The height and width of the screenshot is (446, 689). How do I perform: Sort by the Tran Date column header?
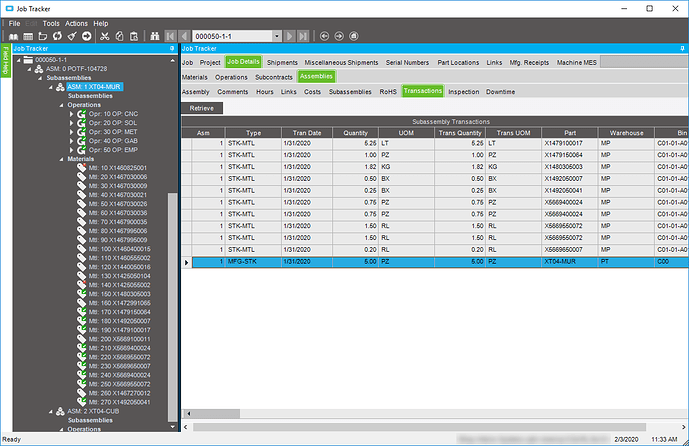[307, 133]
